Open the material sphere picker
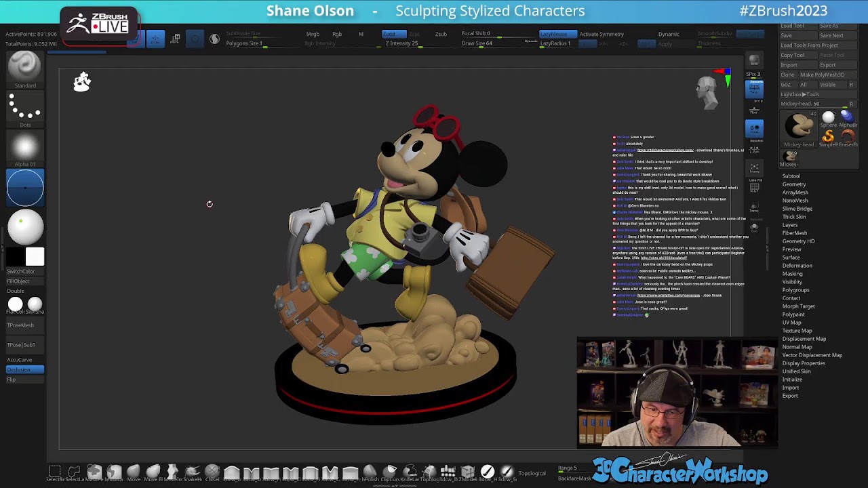This screenshot has height=488, width=868. 25,226
